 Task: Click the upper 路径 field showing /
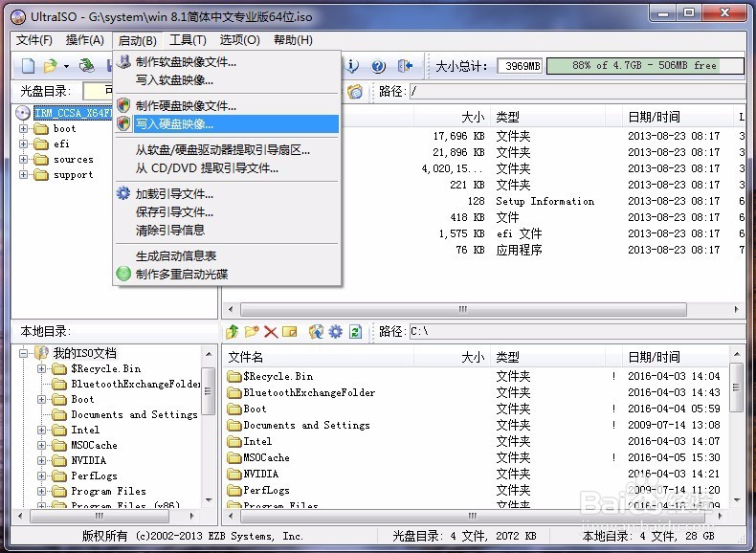tap(578, 91)
